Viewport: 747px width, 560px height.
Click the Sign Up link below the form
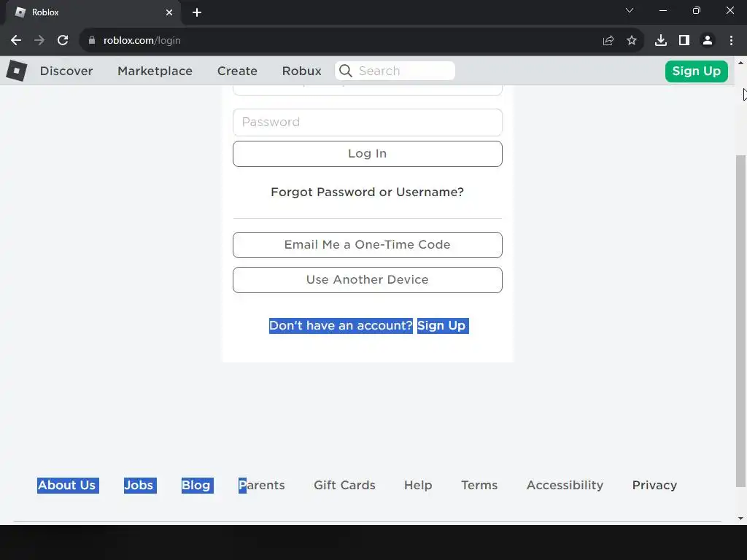[441, 326]
